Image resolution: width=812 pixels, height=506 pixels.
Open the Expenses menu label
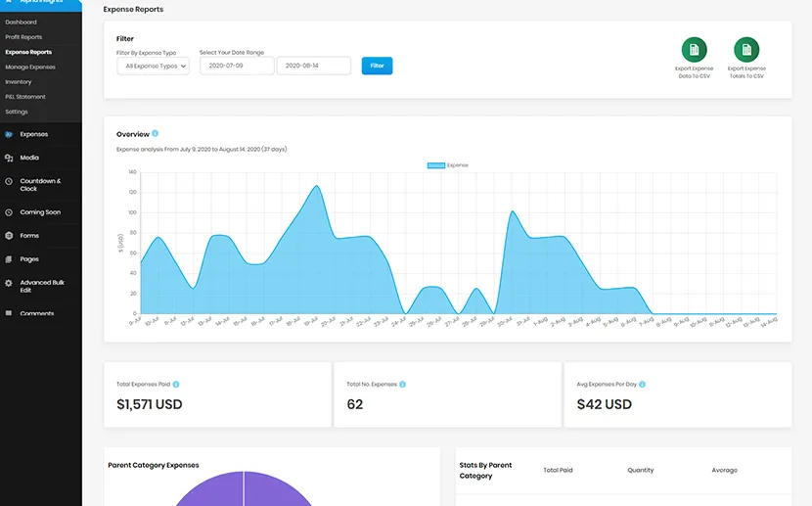33,134
